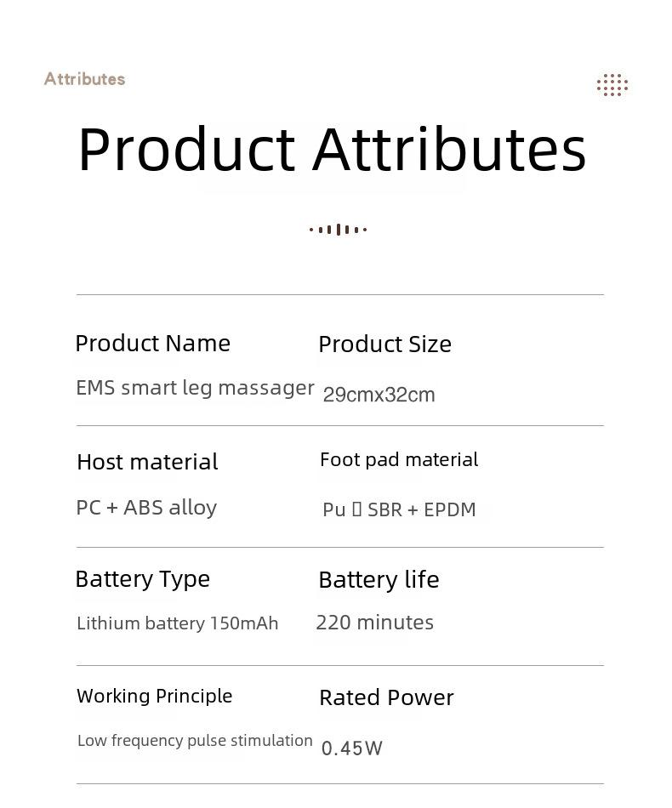Click "Lithium battery 150mAh" text
Screen dimensions: 672x808
point(177,623)
